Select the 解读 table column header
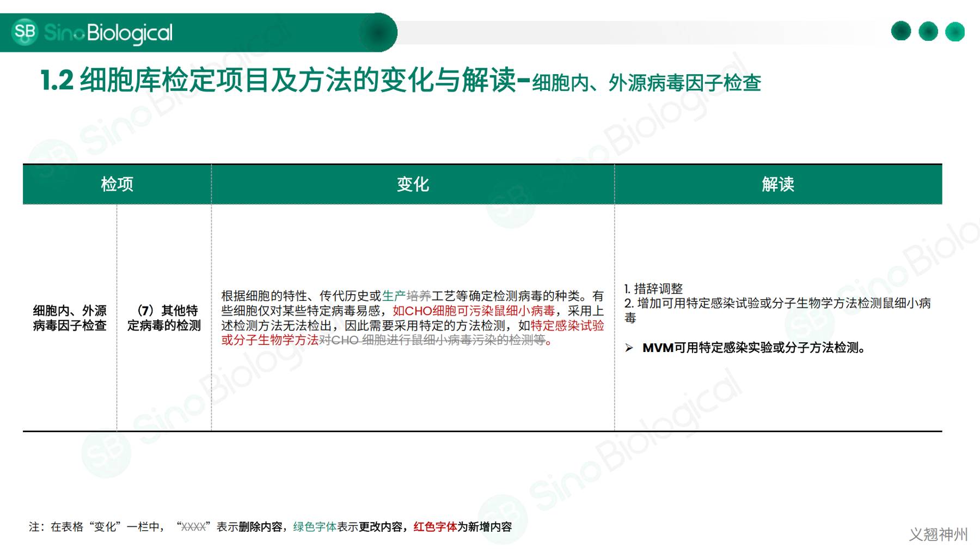 [778, 184]
